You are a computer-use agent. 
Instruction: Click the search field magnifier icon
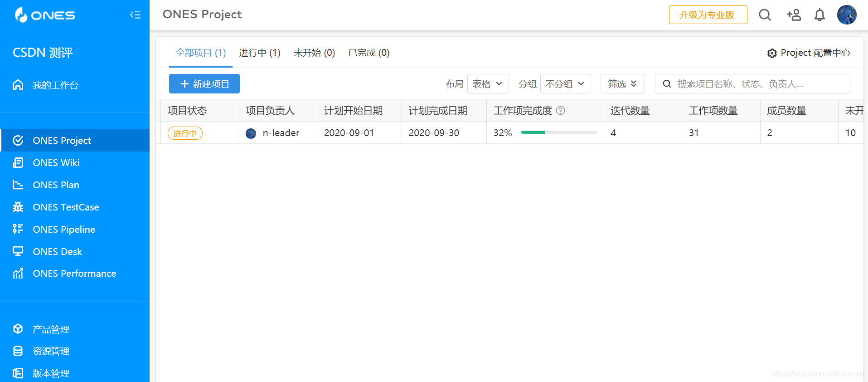point(667,84)
